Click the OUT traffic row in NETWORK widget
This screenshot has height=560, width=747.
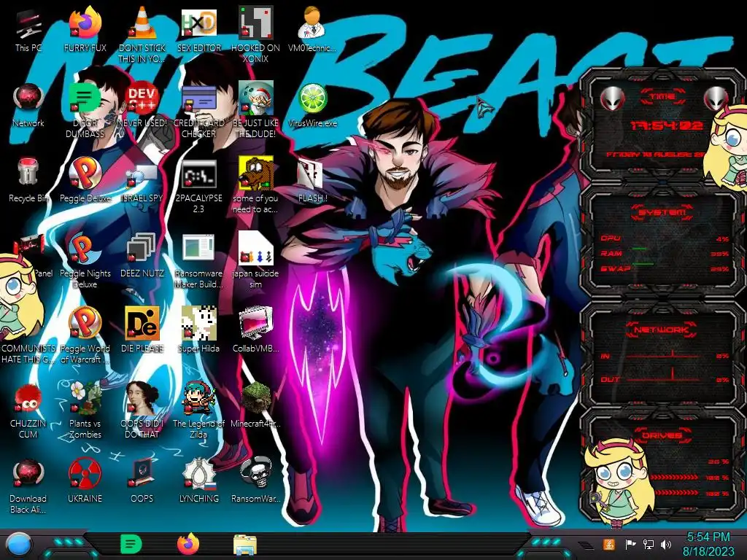click(664, 379)
